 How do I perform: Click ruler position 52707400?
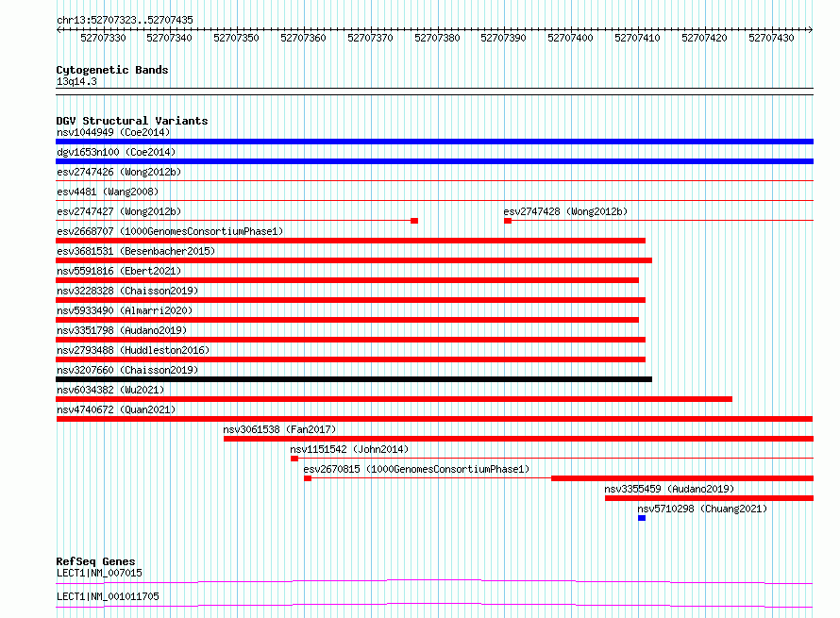click(x=570, y=38)
